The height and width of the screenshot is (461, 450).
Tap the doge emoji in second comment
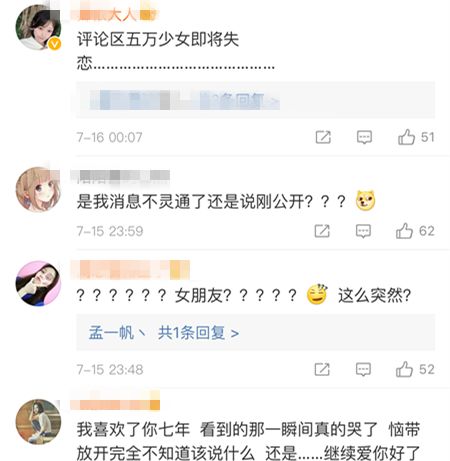pos(365,200)
